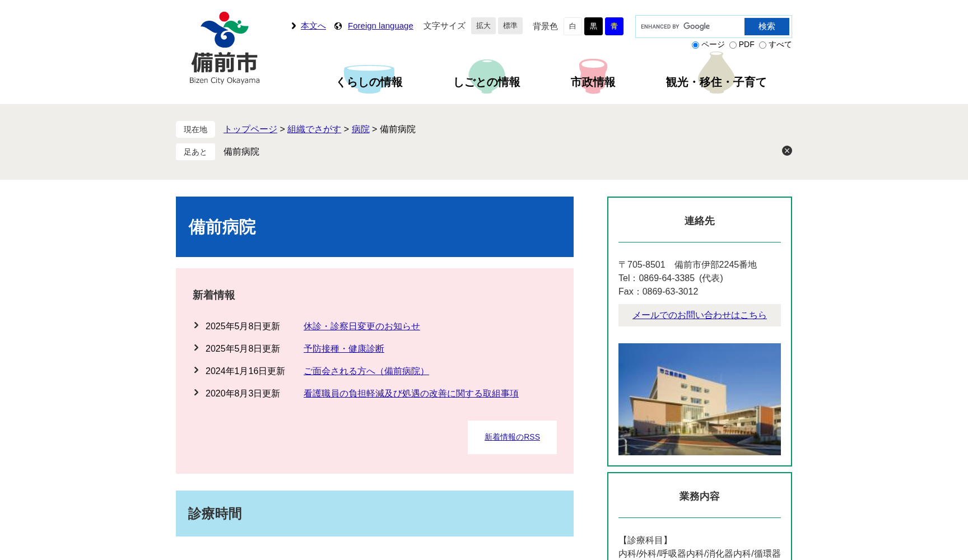The width and height of the screenshot is (968, 560).
Task: Click メールでのお問い合わせはこちら
Action: (x=699, y=315)
